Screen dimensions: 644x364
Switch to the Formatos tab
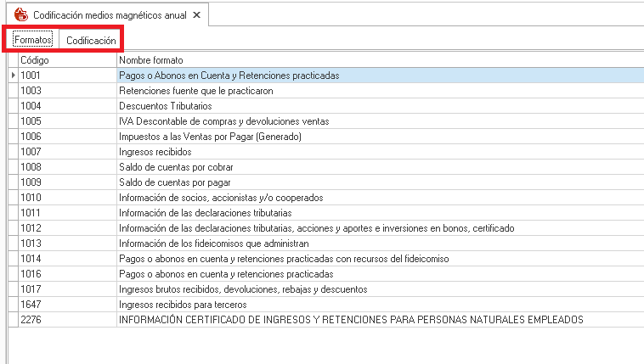click(33, 40)
